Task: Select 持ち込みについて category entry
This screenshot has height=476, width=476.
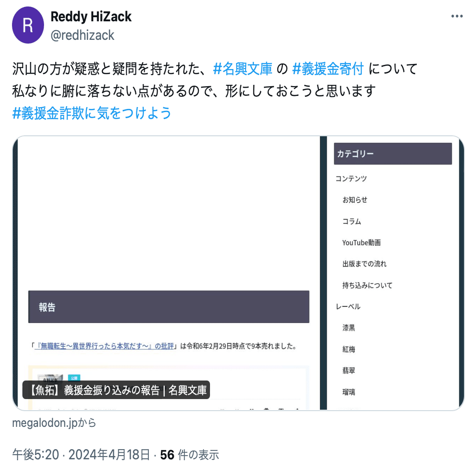Action: click(x=368, y=286)
